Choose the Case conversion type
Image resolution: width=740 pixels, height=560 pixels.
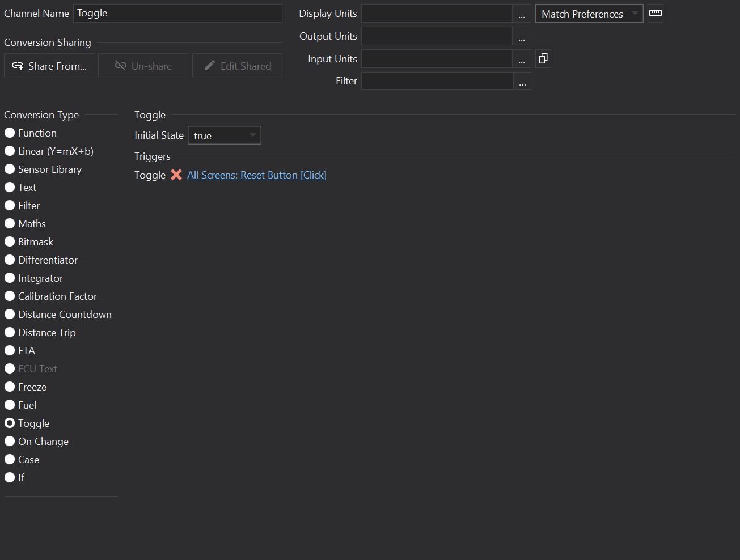(x=10, y=460)
